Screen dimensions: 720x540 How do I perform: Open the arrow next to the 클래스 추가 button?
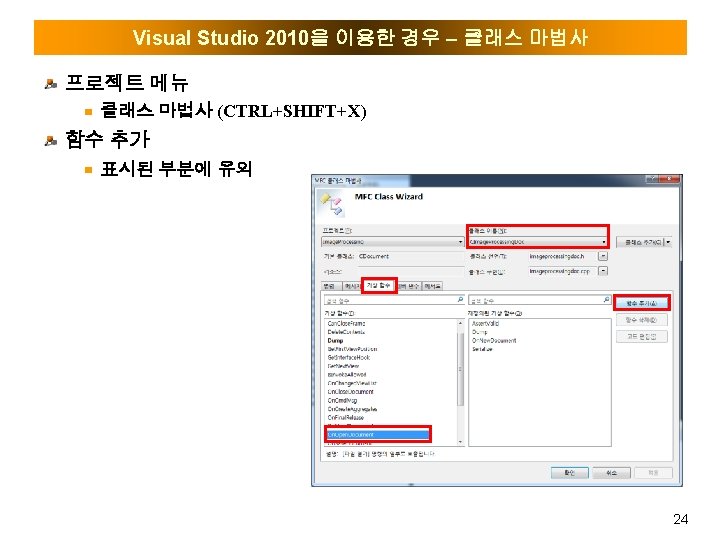tap(668, 242)
